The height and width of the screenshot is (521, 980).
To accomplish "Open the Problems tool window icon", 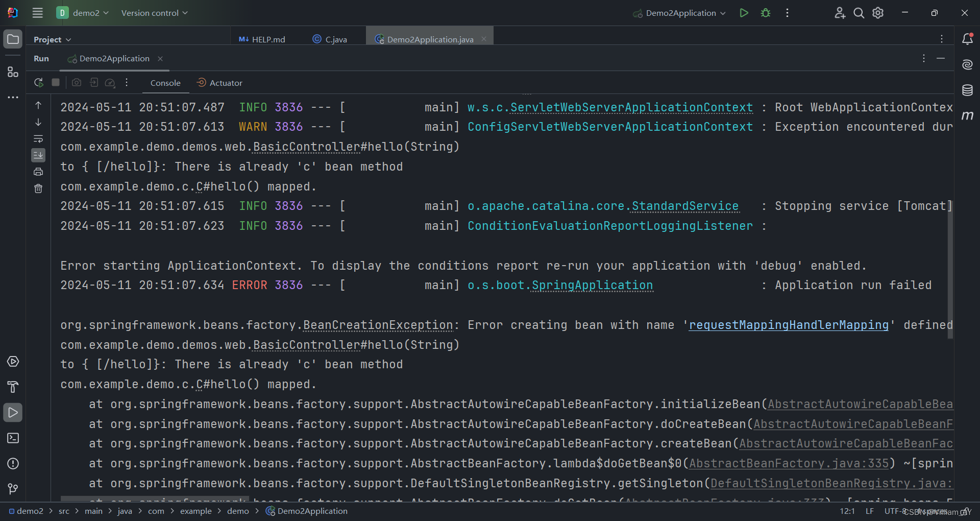I will click(x=13, y=464).
